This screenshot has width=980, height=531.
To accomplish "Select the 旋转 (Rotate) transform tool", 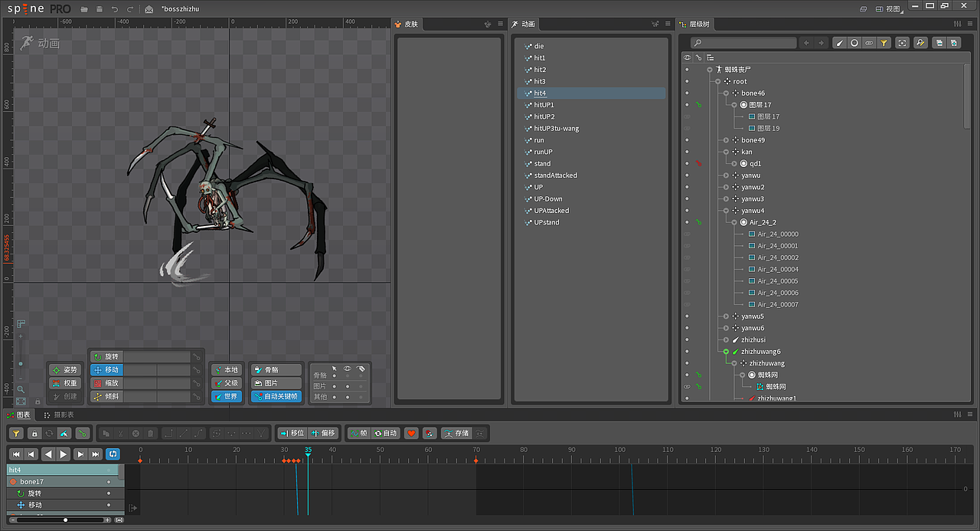I will click(x=106, y=357).
